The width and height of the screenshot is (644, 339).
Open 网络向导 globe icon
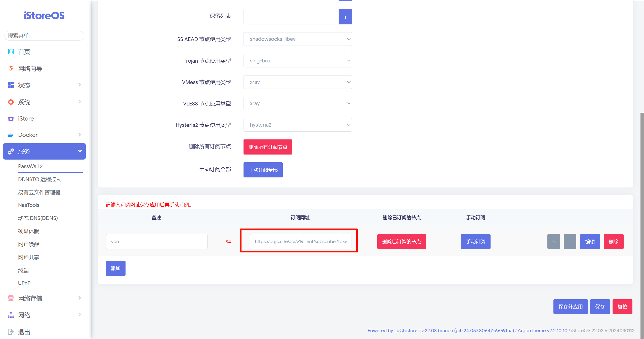[x=11, y=68]
